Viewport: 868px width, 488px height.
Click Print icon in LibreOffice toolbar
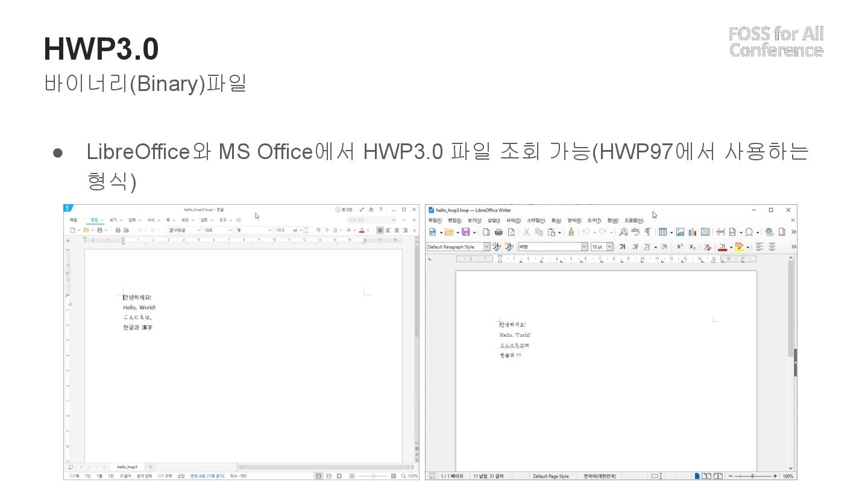point(498,232)
